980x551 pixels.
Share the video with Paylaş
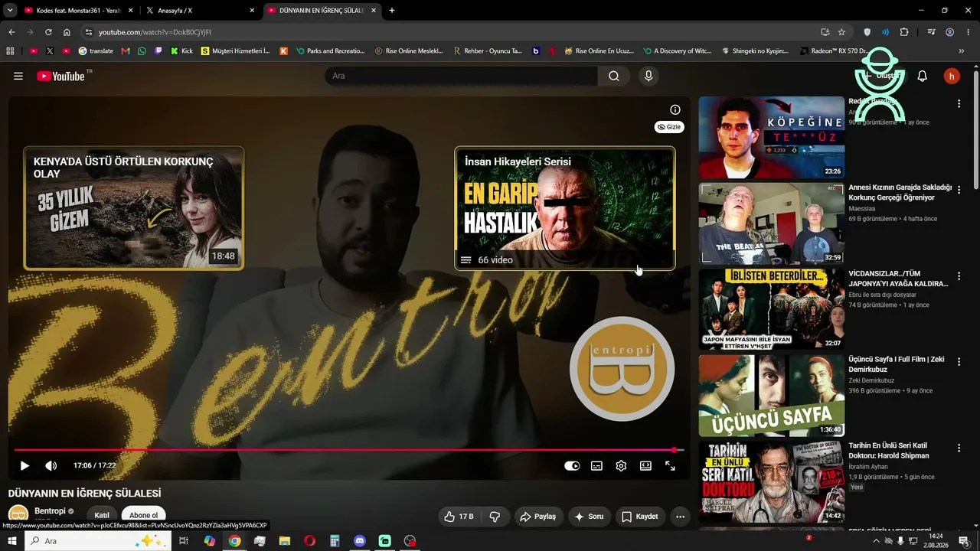[538, 517]
